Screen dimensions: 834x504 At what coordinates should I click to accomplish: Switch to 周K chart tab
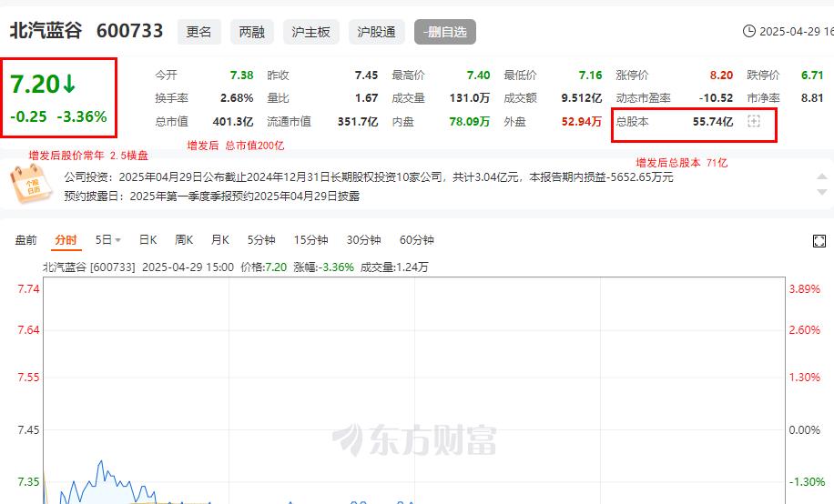pos(184,240)
